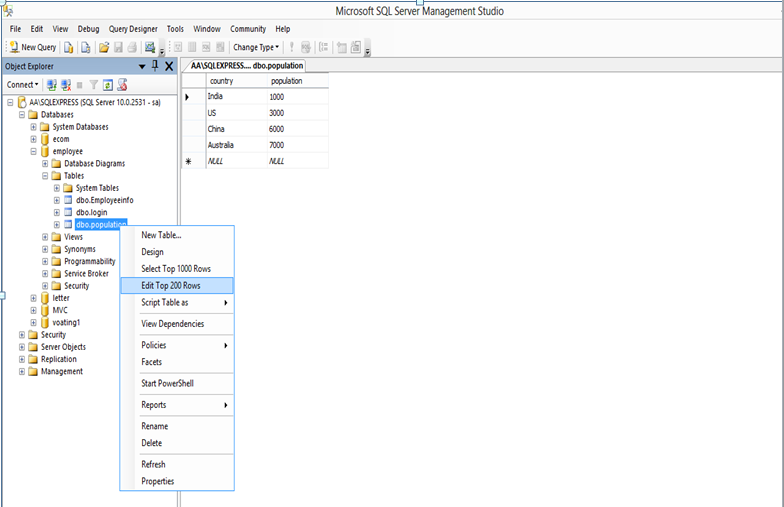The height and width of the screenshot is (507, 784).
Task: Select the Views folder
Action: (x=73, y=237)
